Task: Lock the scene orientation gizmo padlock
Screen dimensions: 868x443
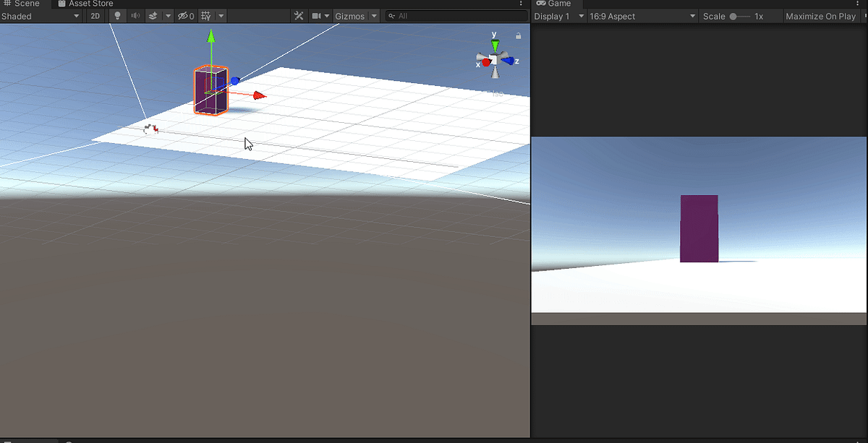Action: [518, 35]
